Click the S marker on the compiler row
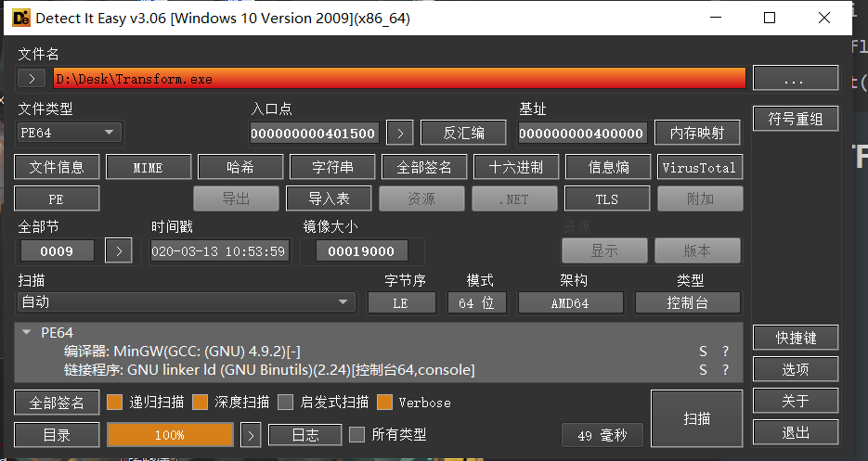Screen dimensions: 868x461 [703, 352]
